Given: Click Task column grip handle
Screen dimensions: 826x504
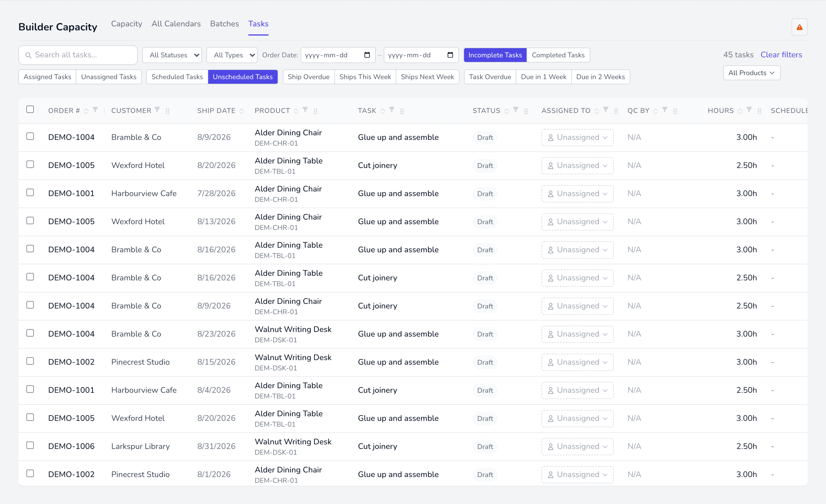Looking at the screenshot, I should click(402, 111).
